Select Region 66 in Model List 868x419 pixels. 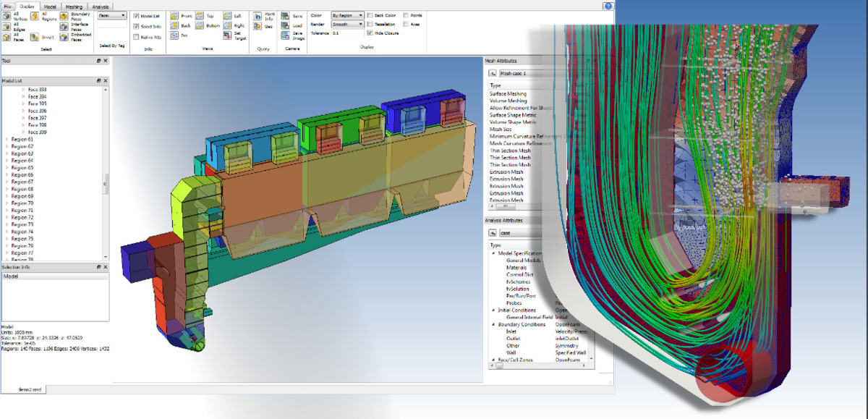tap(22, 175)
